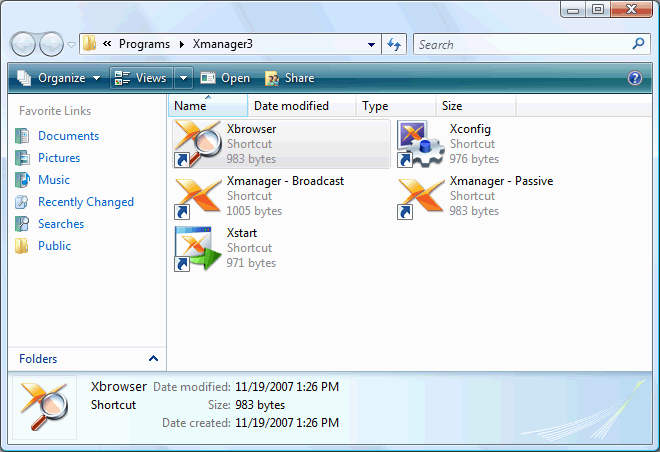Click the Xstart file name text
The height and width of the screenshot is (452, 660).
tap(242, 233)
